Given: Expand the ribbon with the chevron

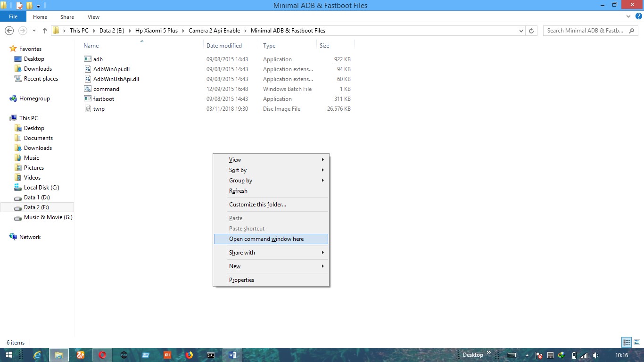Looking at the screenshot, I should (x=628, y=16).
